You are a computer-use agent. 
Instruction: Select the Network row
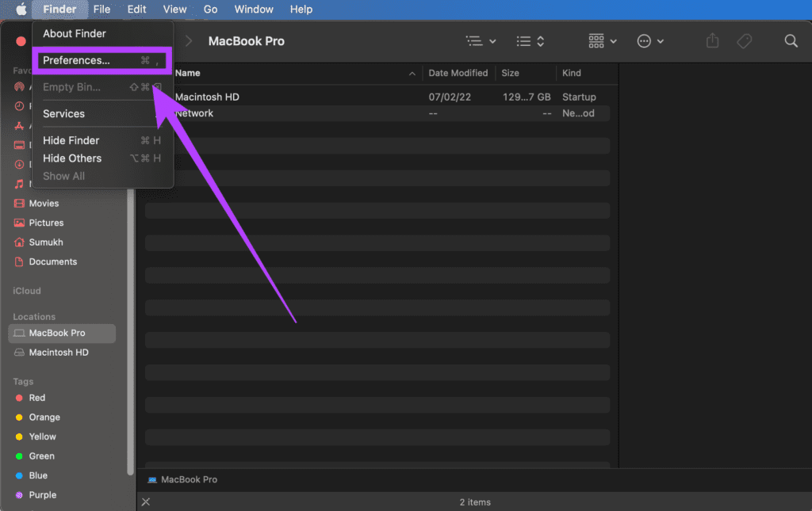pyautogui.click(x=377, y=113)
